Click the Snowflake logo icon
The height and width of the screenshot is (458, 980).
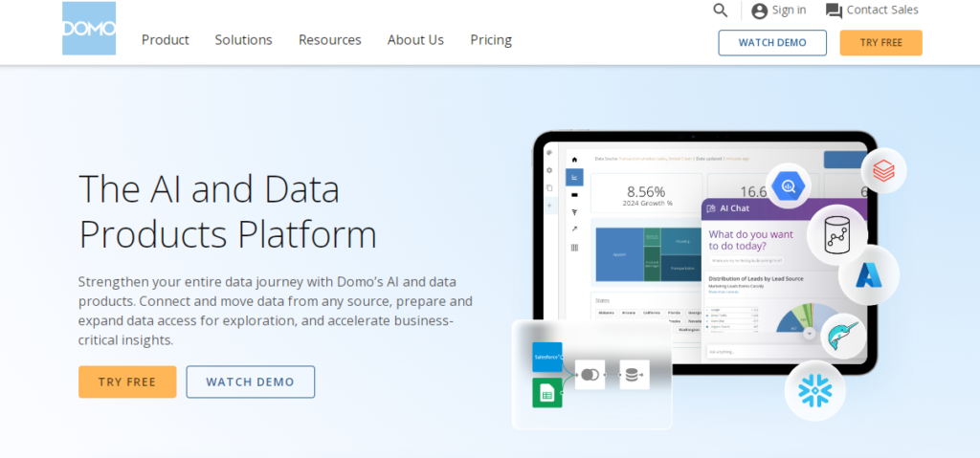(815, 391)
